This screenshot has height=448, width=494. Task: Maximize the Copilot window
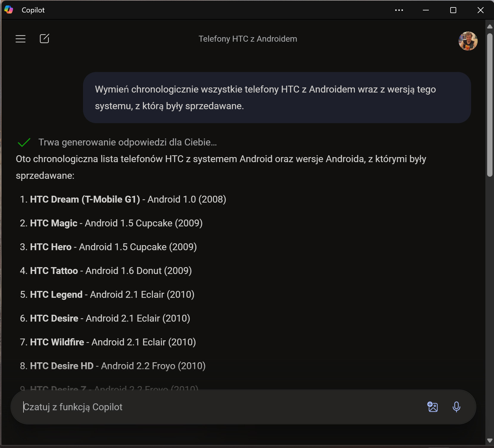click(453, 10)
